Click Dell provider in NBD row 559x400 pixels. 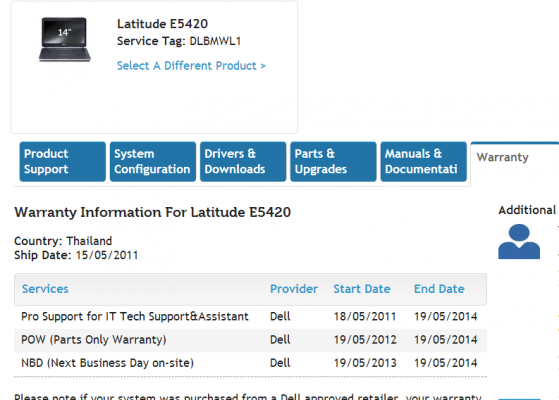click(x=280, y=363)
